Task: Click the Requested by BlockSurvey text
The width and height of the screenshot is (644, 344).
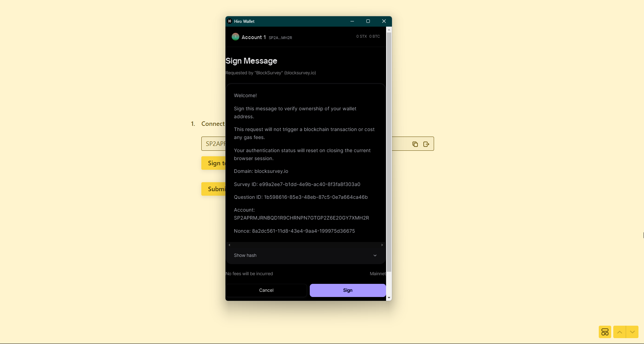Action: (x=271, y=73)
